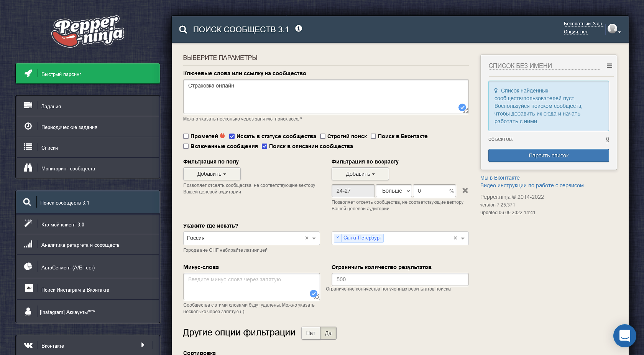Click the clock icon for periodic tasks
This screenshot has width=644, height=355.
click(x=28, y=126)
